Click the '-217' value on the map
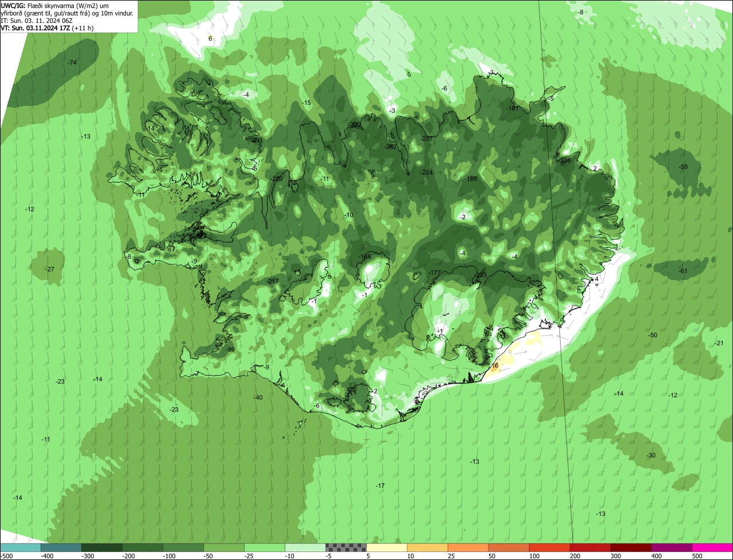Viewport: 733px width, 560px height. point(273,281)
